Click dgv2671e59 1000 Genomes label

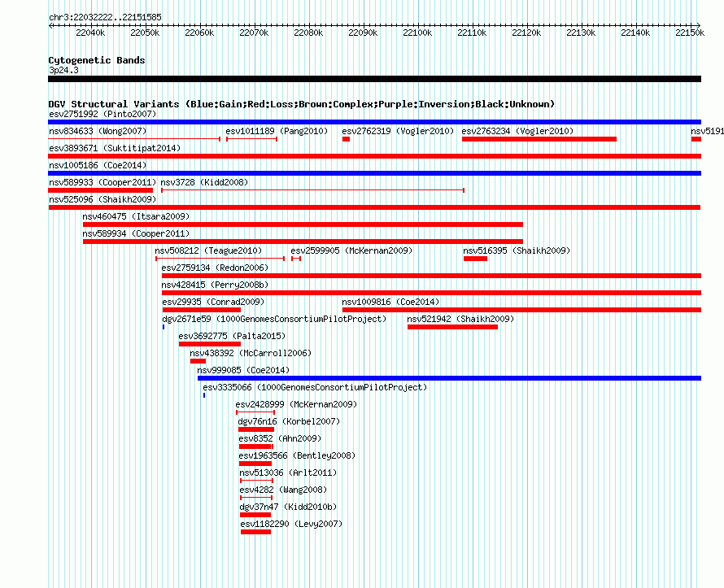[274, 319]
